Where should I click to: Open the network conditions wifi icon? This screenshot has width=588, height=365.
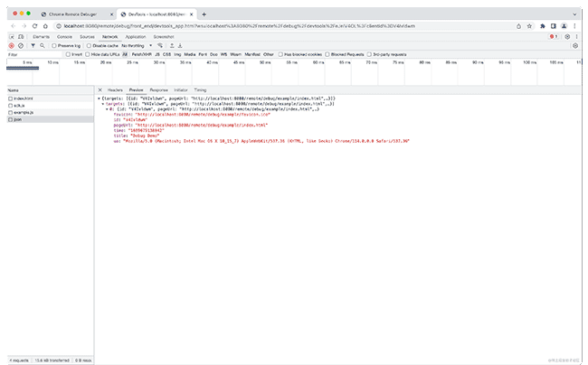coord(160,46)
